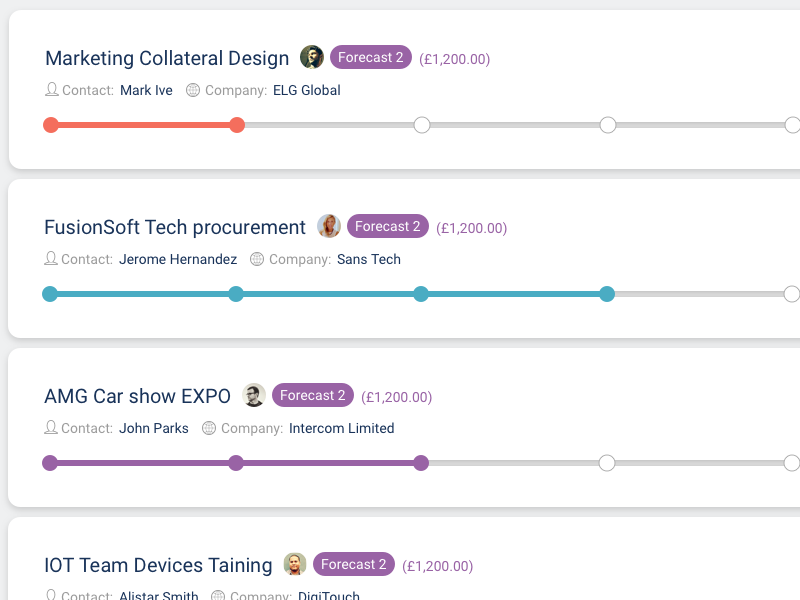Select fourth empty stage dot on AMG pipeline

[x=607, y=463]
